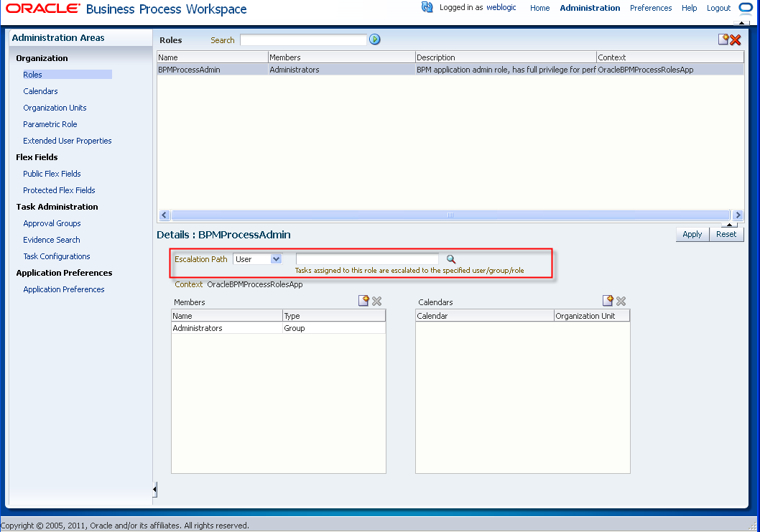The width and height of the screenshot is (760, 532).
Task: Open escalation path search magnifier
Action: 451,259
